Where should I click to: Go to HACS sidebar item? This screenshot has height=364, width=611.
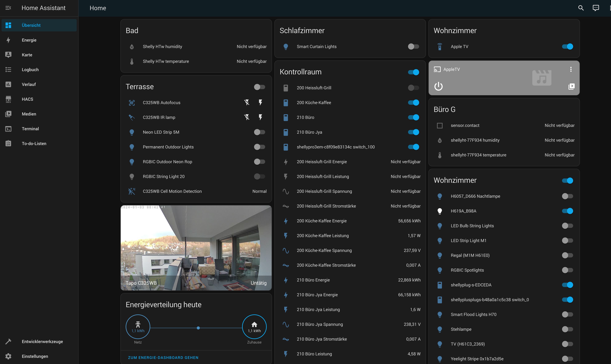(27, 99)
